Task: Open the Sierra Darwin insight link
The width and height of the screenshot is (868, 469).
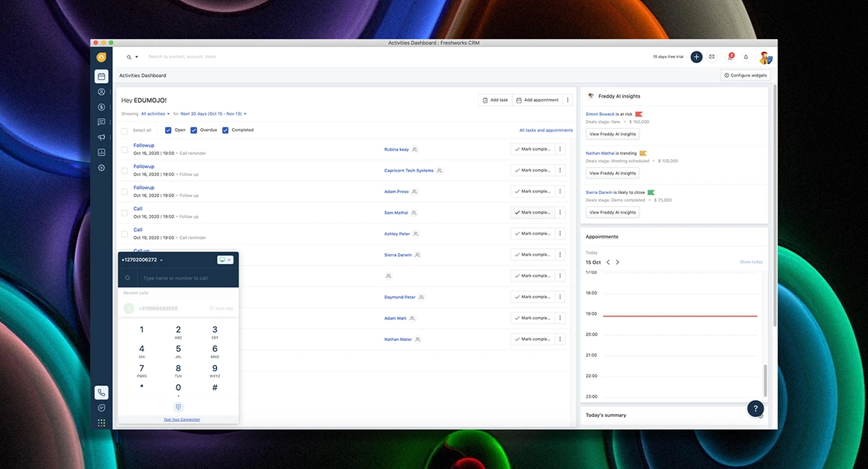Action: tap(600, 193)
